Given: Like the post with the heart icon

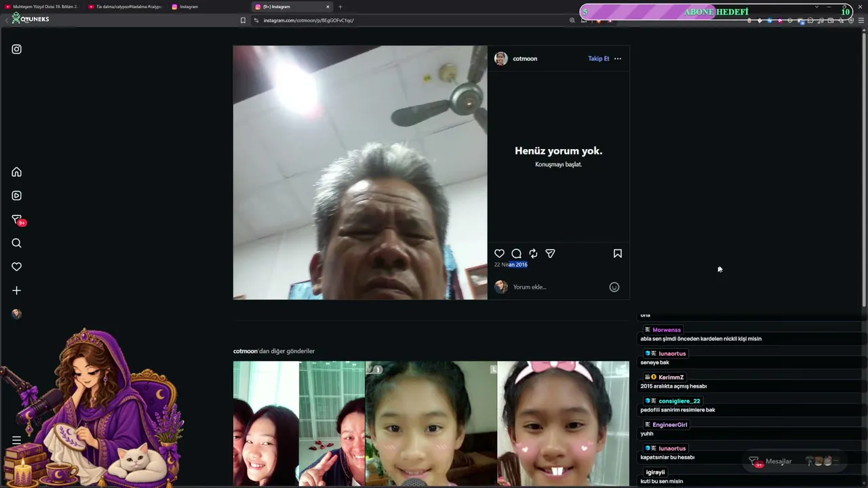Looking at the screenshot, I should tap(499, 253).
